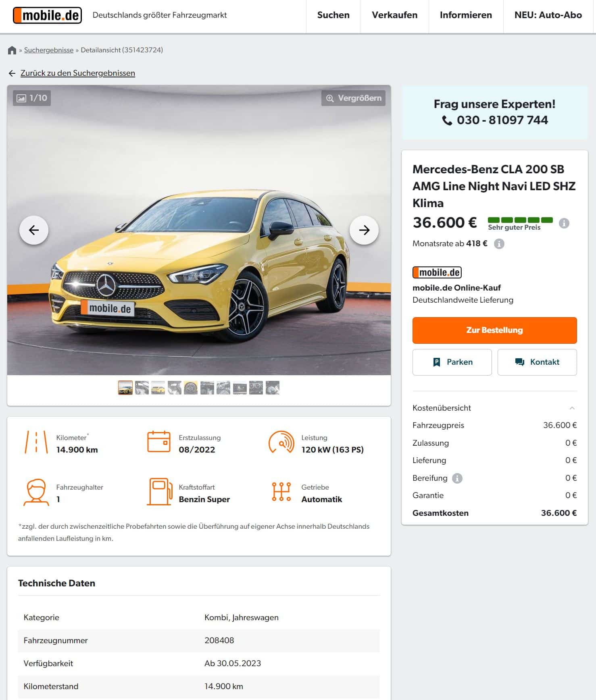Click the main yellow Mercedes photo
Image resolution: width=596 pixels, height=700 pixels.
pyautogui.click(x=199, y=230)
